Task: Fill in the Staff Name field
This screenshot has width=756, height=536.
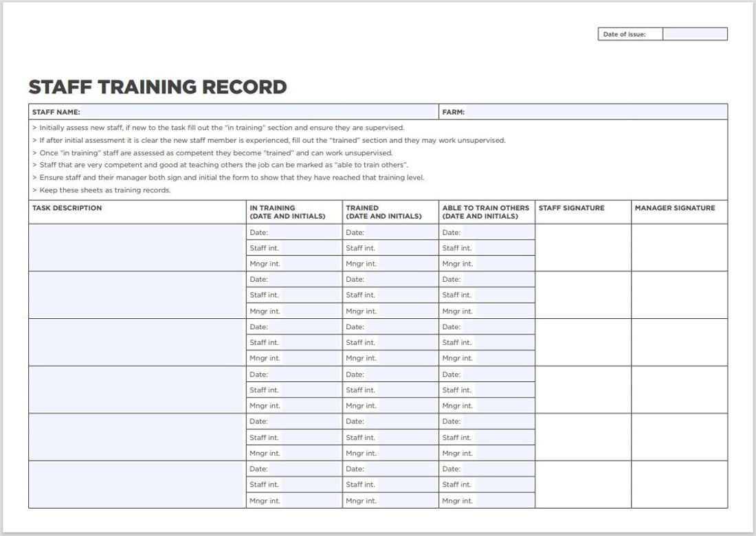Action: tap(259, 112)
